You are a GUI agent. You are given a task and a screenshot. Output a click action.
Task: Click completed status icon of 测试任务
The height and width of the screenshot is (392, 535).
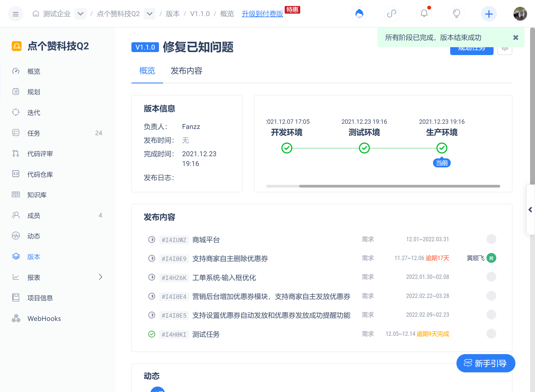click(x=152, y=334)
